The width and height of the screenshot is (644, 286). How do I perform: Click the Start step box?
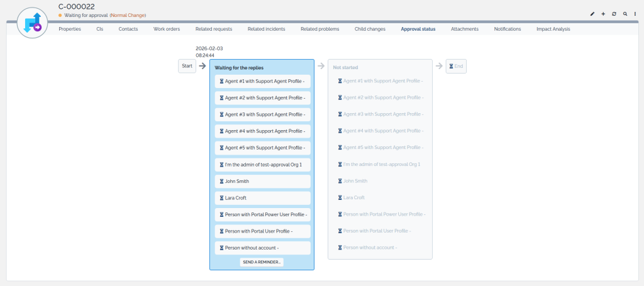click(x=187, y=66)
